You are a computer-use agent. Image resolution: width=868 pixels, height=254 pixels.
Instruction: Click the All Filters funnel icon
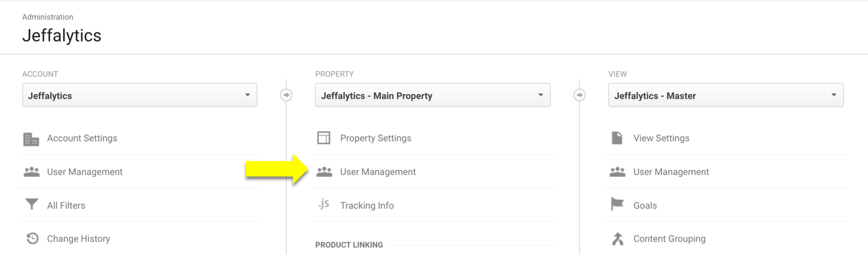click(x=32, y=205)
